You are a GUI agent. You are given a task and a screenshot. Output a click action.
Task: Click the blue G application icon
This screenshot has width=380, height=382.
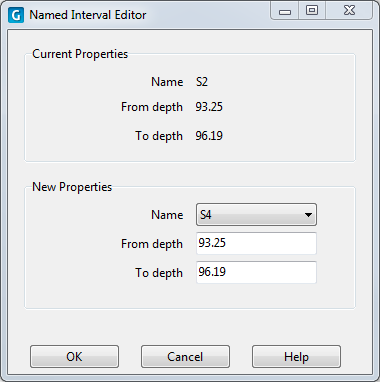pos(16,15)
